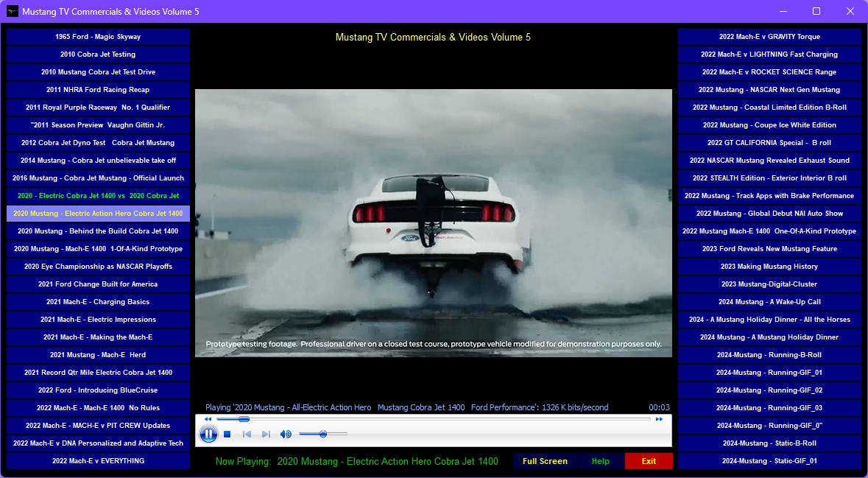Play '2010 Cobra Jet Testing'
The height and width of the screenshot is (478, 868).
point(98,55)
